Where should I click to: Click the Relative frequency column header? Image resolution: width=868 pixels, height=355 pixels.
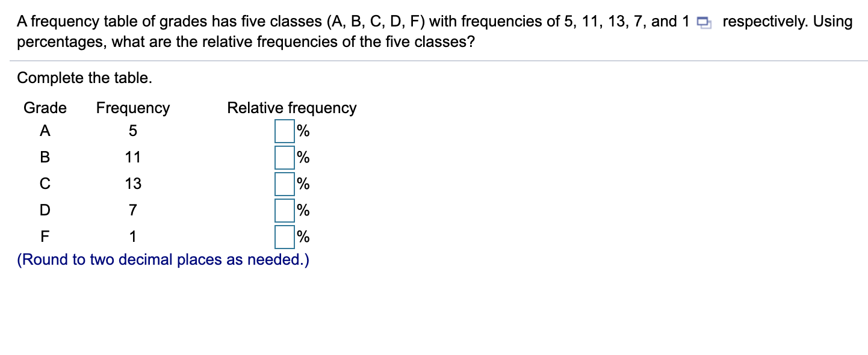point(292,108)
